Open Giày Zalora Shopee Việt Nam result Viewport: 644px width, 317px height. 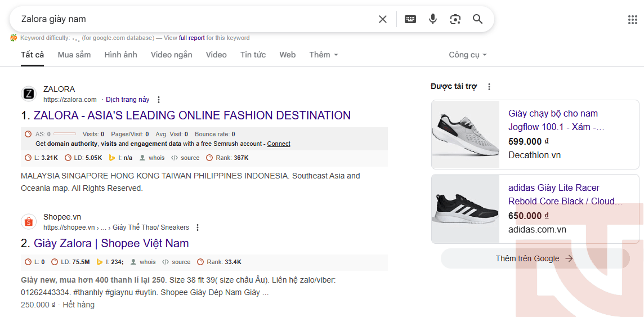tap(111, 243)
